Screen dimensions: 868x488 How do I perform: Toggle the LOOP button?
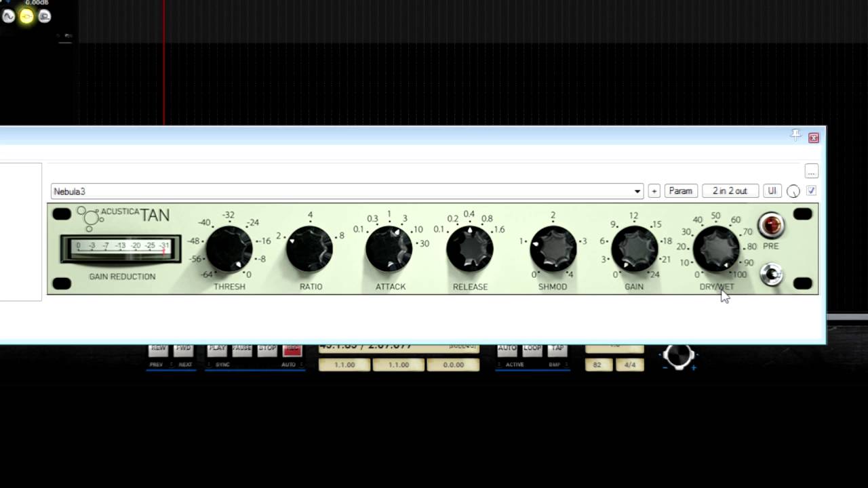pyautogui.click(x=532, y=350)
